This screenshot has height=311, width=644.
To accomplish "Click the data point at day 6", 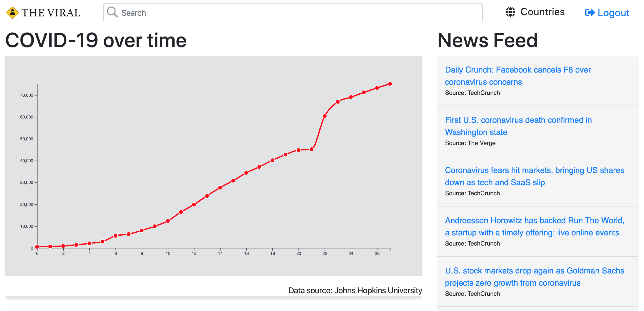I will pos(116,236).
